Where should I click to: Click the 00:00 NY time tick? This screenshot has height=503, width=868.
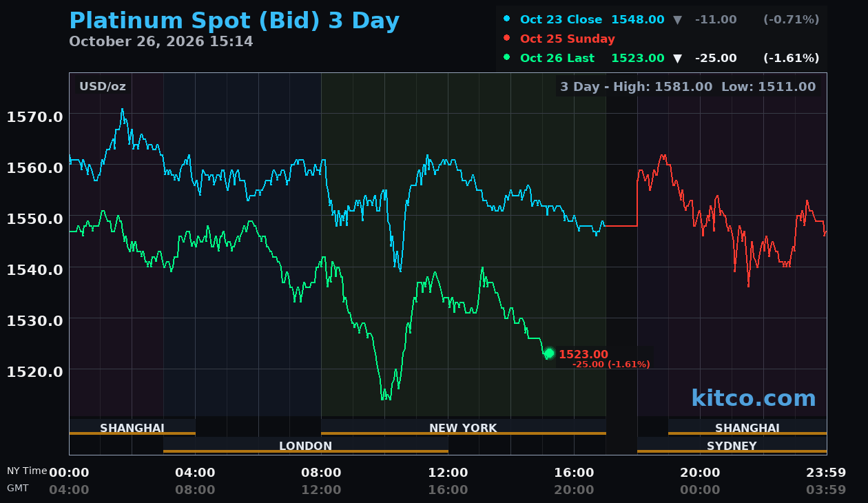(69, 473)
